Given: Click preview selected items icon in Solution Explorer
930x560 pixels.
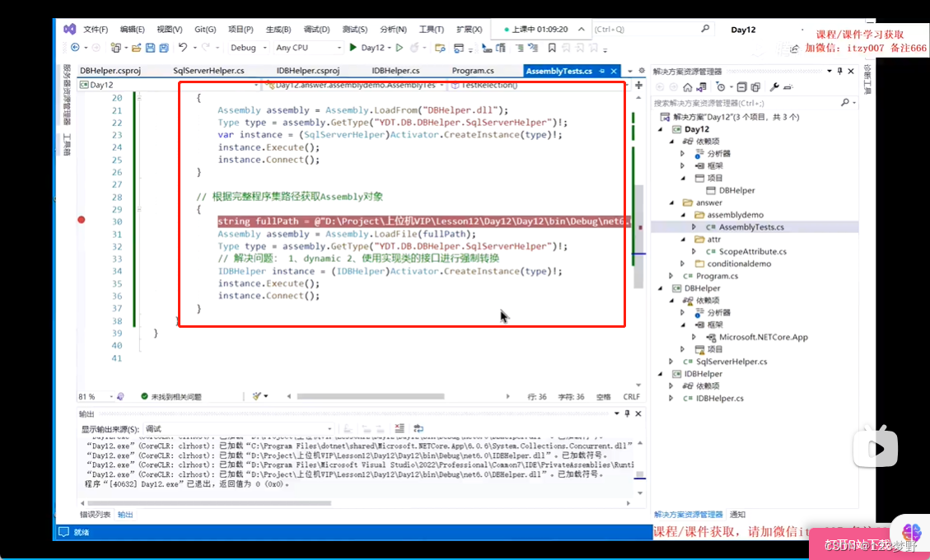Looking at the screenshot, I should pos(788,87).
